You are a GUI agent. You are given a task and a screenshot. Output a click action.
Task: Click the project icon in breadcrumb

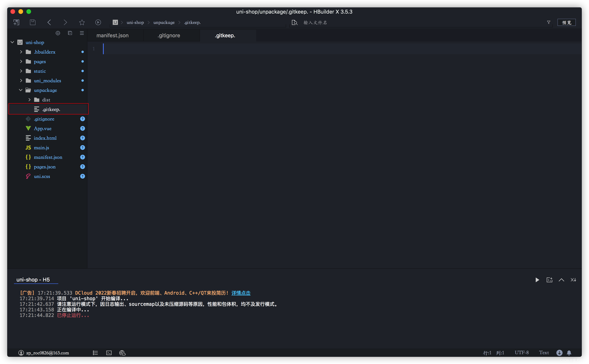pyautogui.click(x=115, y=22)
